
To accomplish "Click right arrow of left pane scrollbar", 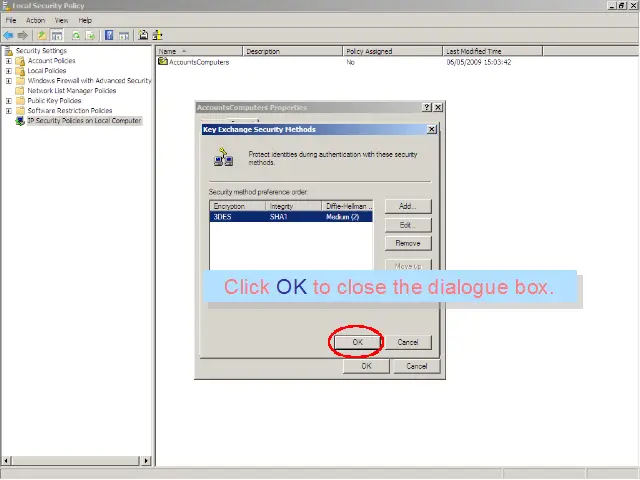I will click(x=146, y=461).
